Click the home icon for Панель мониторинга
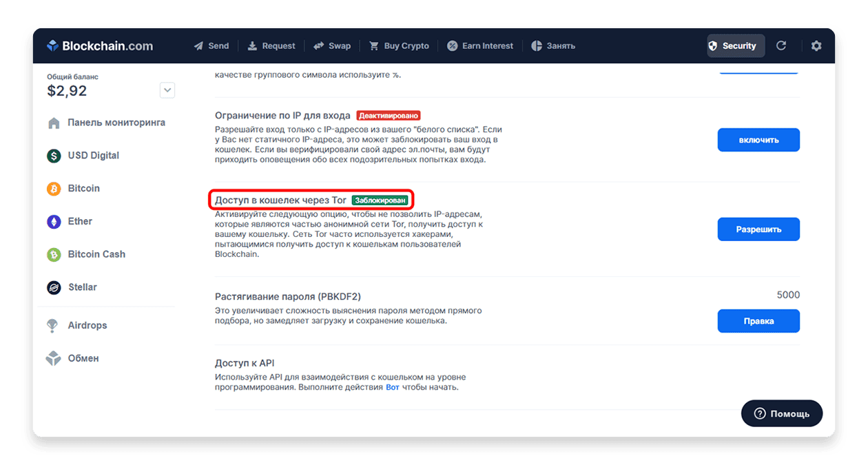Image resolution: width=868 pixels, height=465 pixels. [54, 123]
